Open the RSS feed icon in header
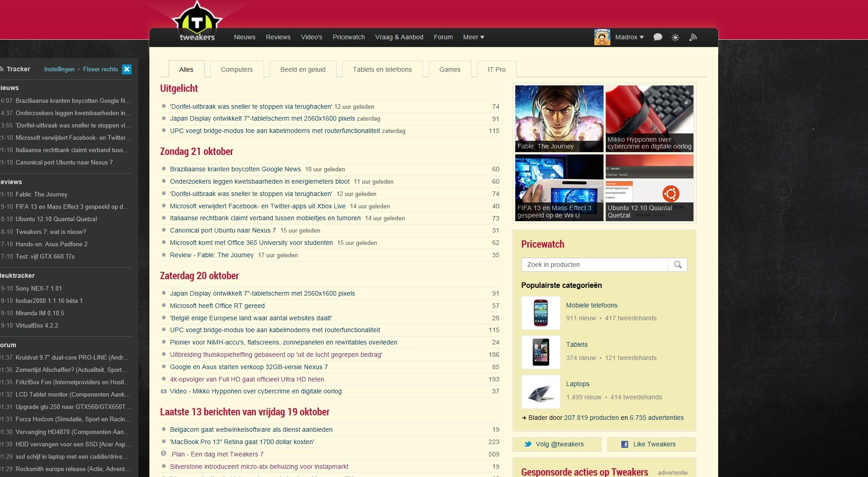This screenshot has width=868, height=477. point(693,37)
